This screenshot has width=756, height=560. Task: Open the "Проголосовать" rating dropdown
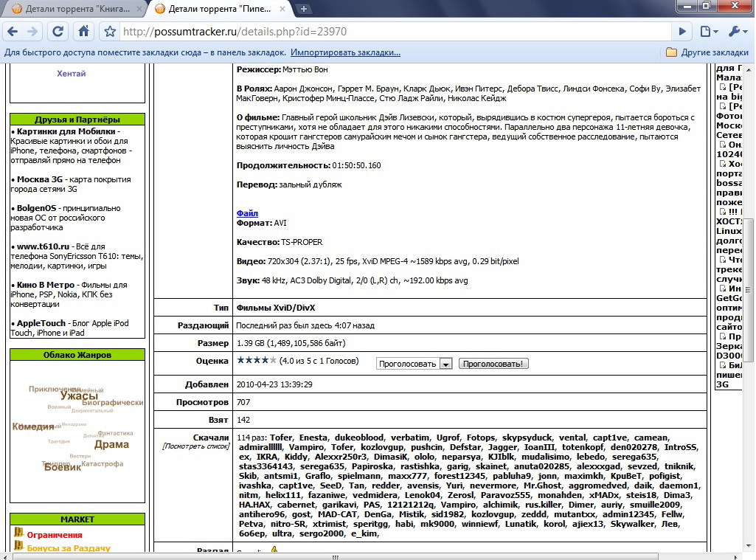click(415, 364)
